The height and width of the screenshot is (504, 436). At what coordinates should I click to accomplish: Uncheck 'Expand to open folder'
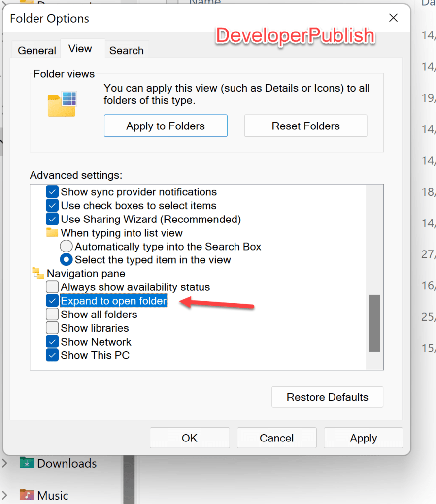51,300
